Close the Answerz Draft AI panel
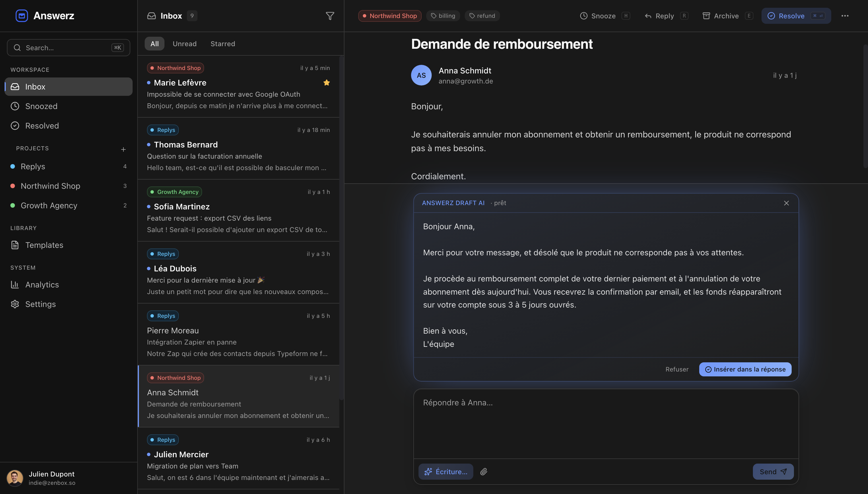The width and height of the screenshot is (868, 494). coord(786,203)
